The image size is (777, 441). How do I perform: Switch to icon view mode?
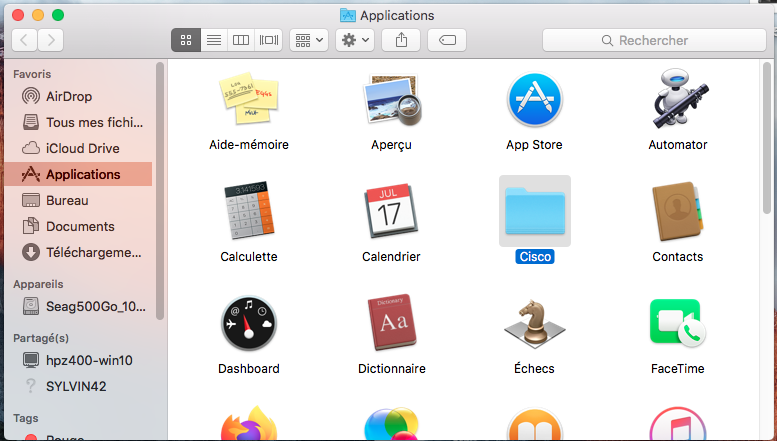tap(186, 40)
